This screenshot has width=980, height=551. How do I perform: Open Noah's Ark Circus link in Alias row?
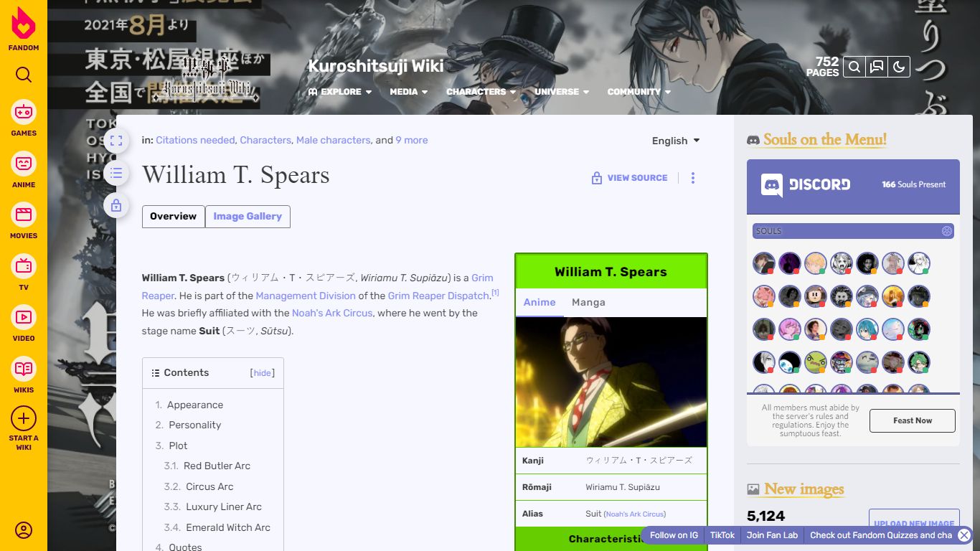(x=635, y=514)
